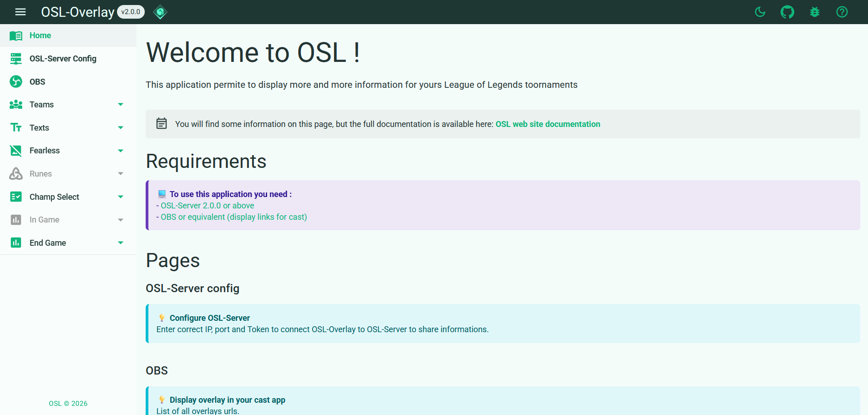The image size is (868, 415).
Task: Select Teams in the sidebar
Action: coord(68,105)
